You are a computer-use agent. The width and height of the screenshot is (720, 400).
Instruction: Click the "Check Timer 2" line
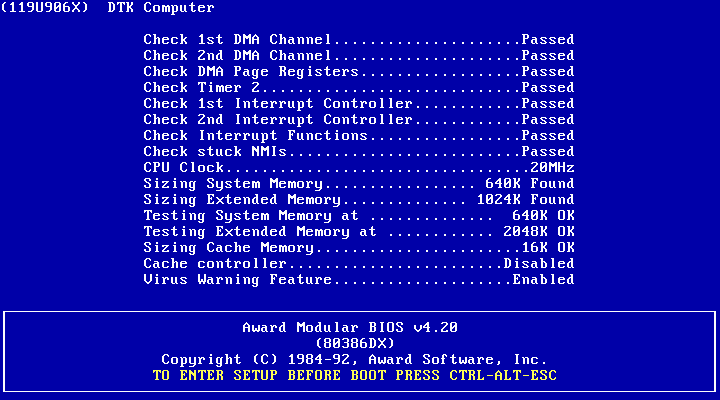[x=359, y=87]
